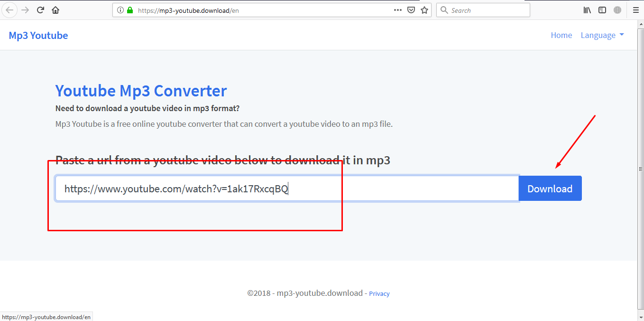The image size is (644, 321).
Task: Click the Youtube Mp3 Converter heading
Action: [141, 91]
